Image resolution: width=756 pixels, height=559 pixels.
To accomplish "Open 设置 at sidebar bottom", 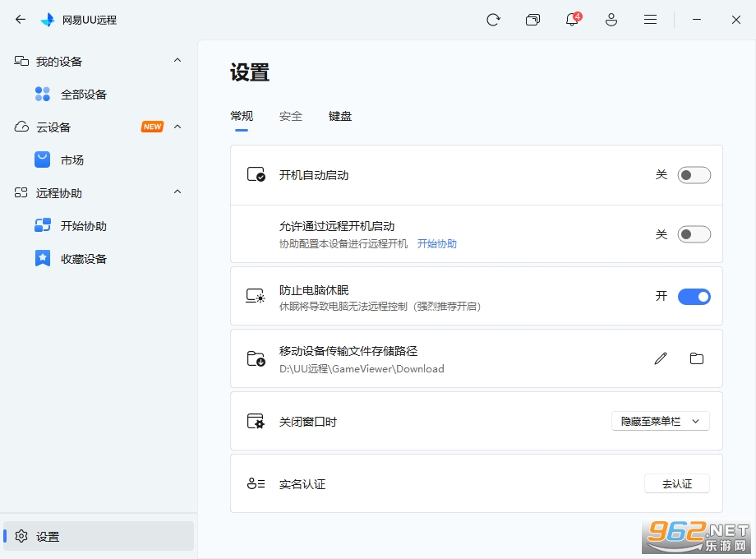I will [99, 536].
